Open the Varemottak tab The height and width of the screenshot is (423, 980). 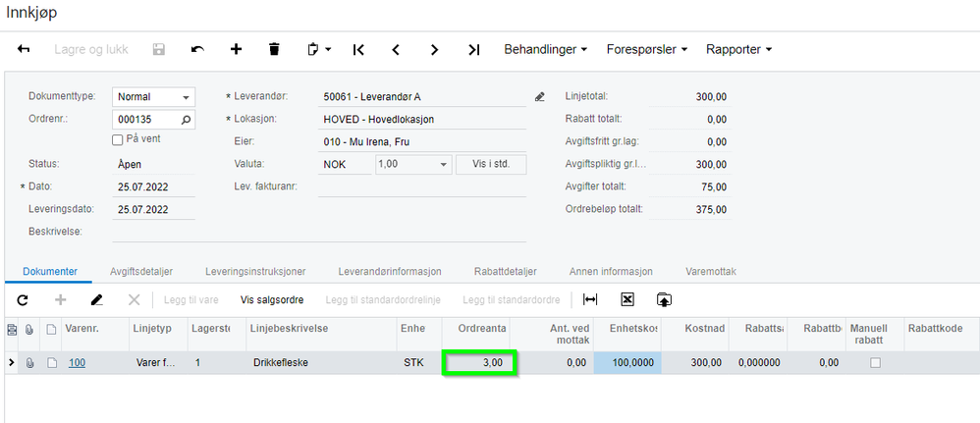tap(711, 272)
